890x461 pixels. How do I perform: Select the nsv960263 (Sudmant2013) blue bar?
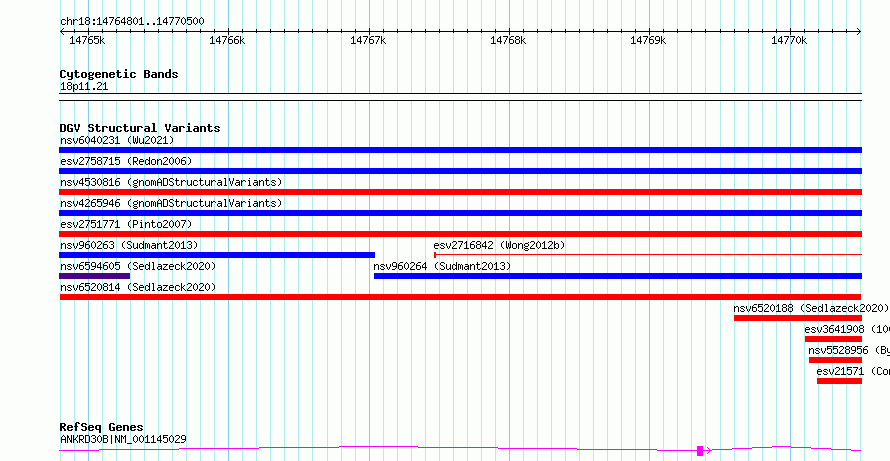tap(217, 255)
